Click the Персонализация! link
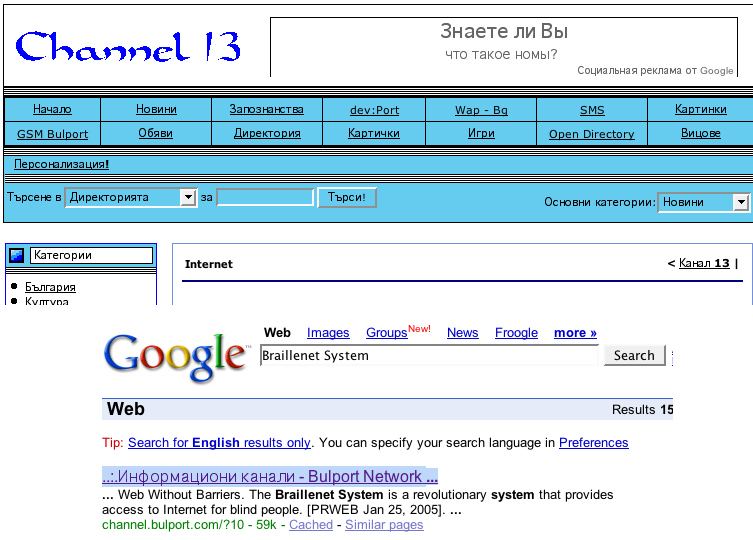753x540 pixels. pos(61,164)
